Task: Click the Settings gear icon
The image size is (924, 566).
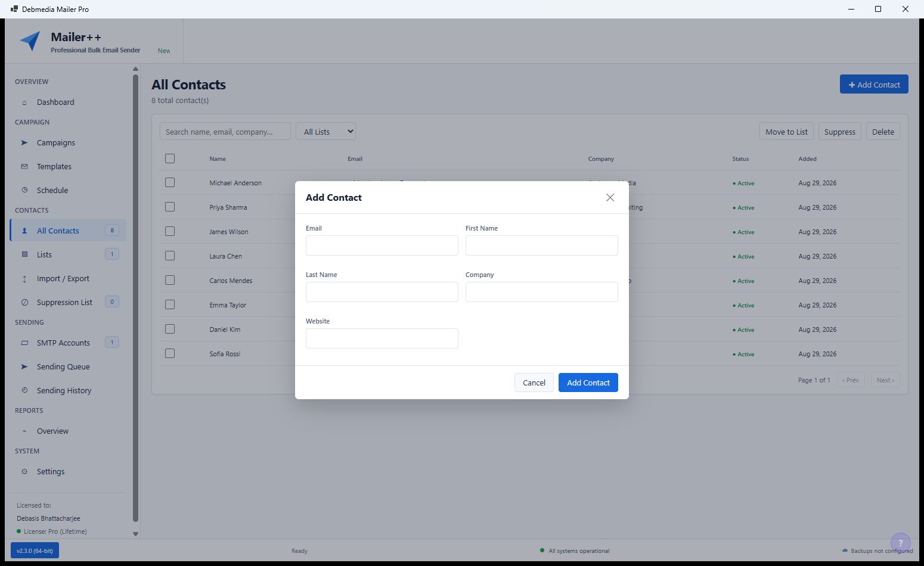Action: pos(24,472)
